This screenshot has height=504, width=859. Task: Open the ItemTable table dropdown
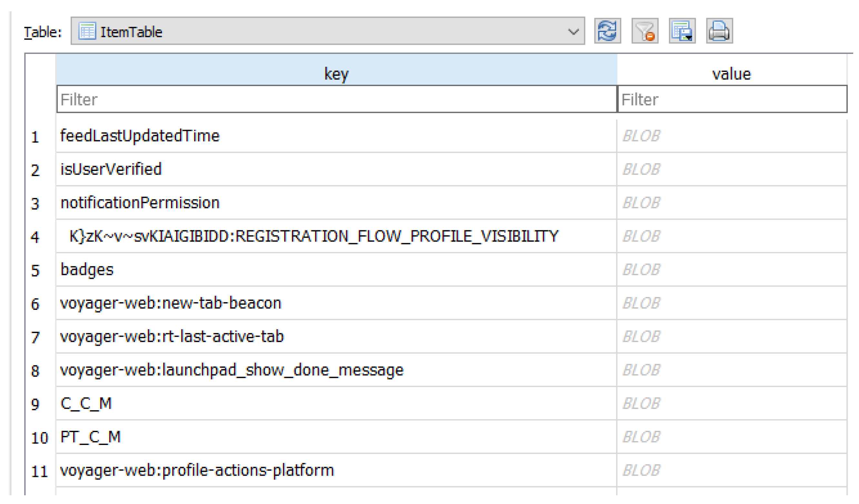pyautogui.click(x=327, y=31)
